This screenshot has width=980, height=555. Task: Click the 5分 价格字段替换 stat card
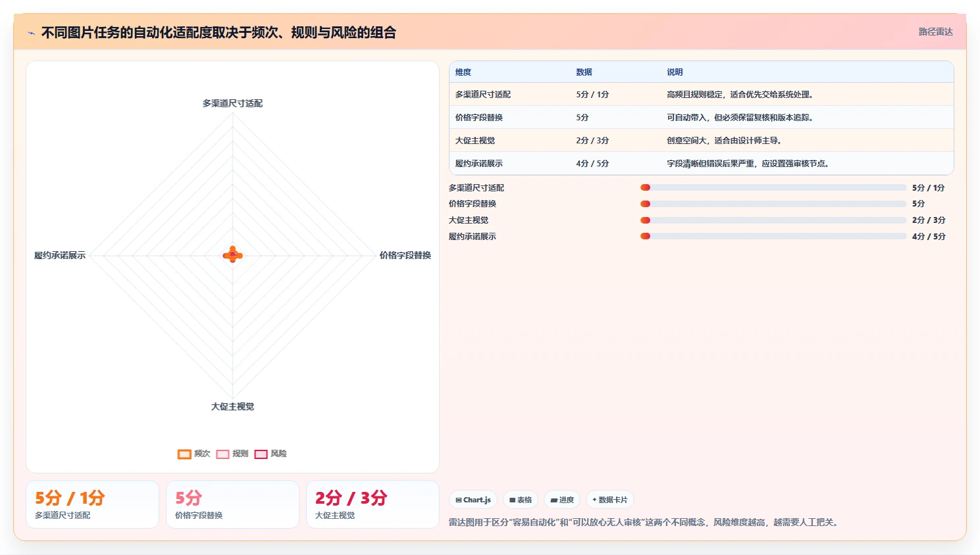pyautogui.click(x=232, y=504)
